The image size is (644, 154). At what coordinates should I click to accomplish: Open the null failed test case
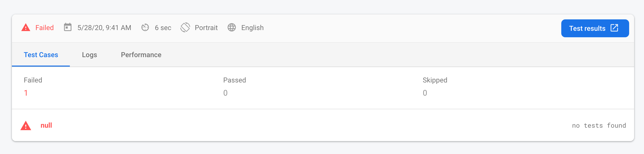pos(323,125)
